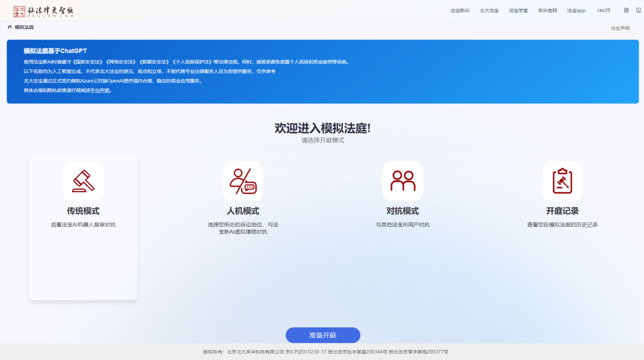Click the gavel icon for 传统模式
The width and height of the screenshot is (644, 360).
tap(83, 181)
